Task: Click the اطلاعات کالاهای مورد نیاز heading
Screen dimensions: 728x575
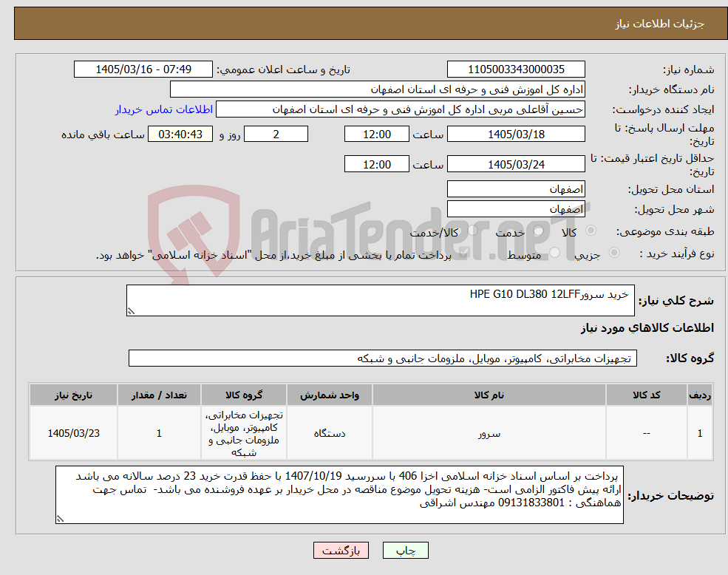Action: (x=647, y=328)
